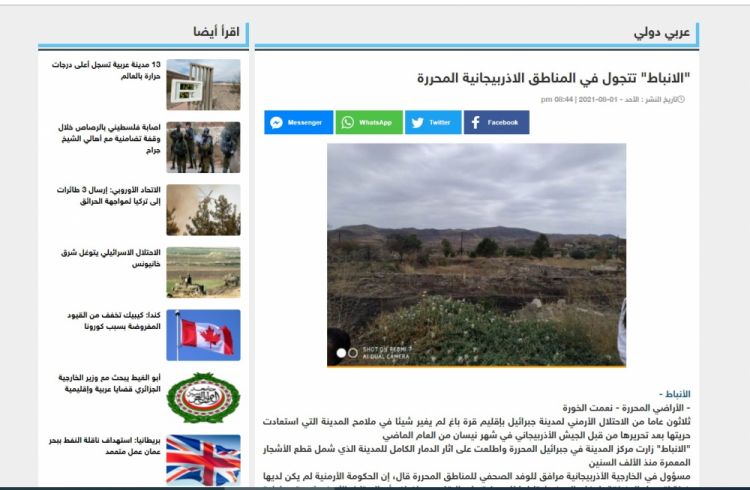
Task: Open the weather station thumbnail at sidebar top
Action: coord(203,85)
